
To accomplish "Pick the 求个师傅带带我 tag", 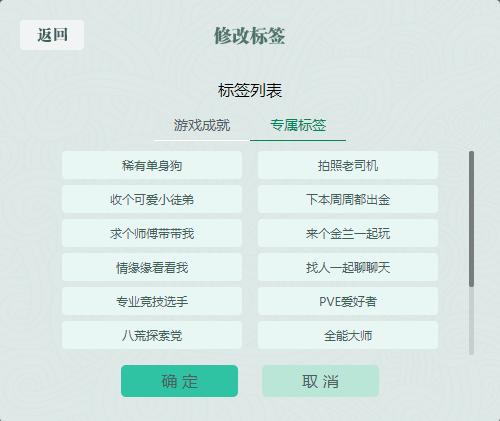I will click(152, 233).
